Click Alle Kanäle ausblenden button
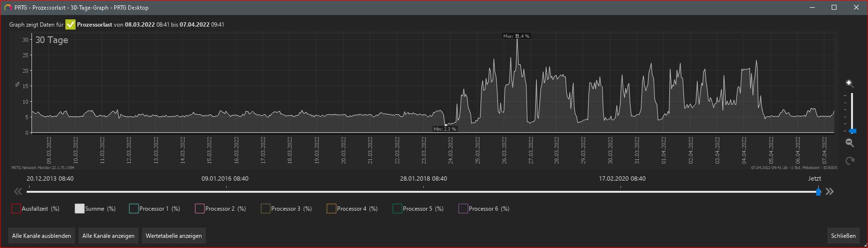The image size is (868, 248). point(42,236)
